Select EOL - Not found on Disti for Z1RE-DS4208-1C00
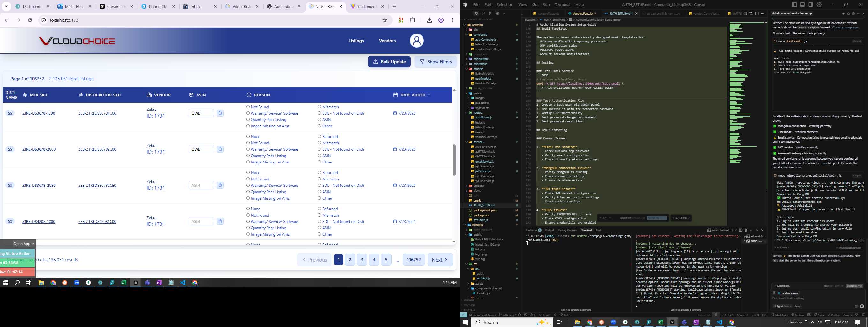868x327 pixels. [319, 222]
